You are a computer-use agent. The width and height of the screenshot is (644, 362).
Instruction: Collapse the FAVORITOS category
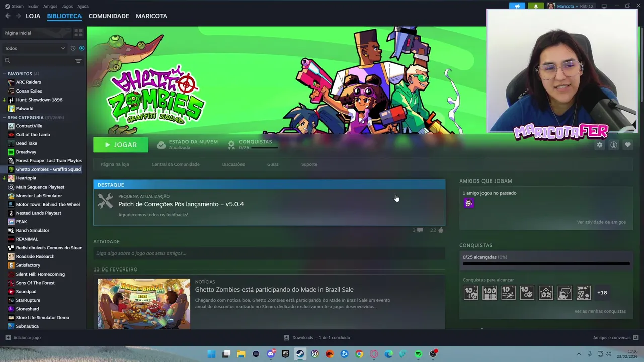click(x=4, y=74)
